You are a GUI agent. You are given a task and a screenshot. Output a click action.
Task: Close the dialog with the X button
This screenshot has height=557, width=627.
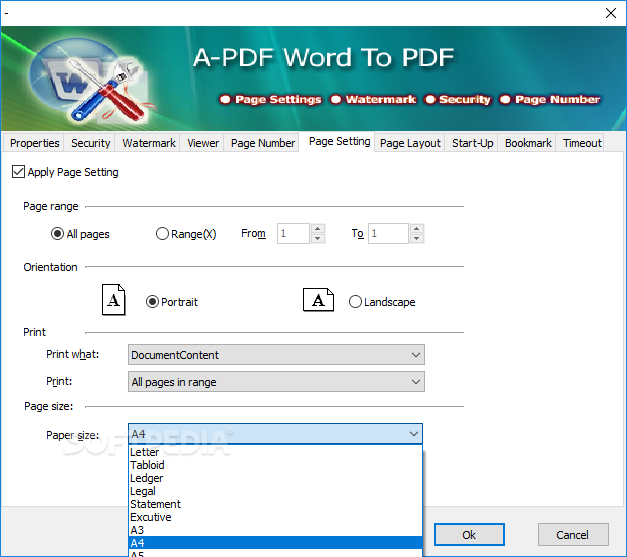coord(611,13)
